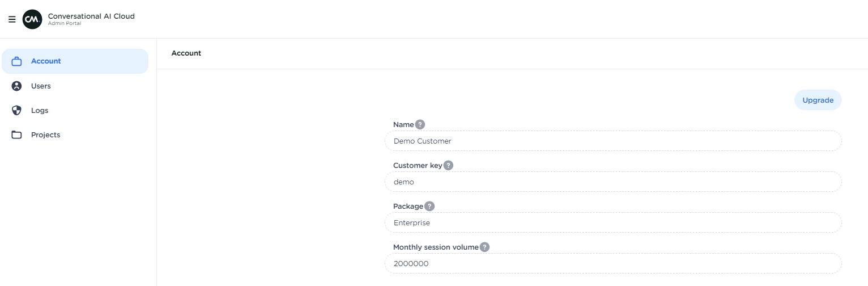
Task: Click the Conversational AI Cloud title
Action: (91, 16)
